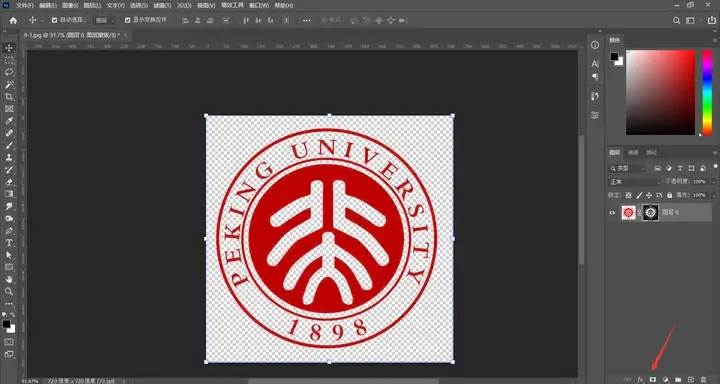Open the Opacity value dropdown arrow

pyautogui.click(x=713, y=182)
